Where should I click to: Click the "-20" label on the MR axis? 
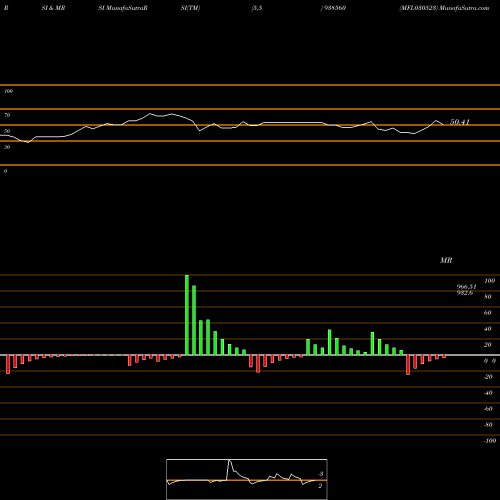coord(488,377)
